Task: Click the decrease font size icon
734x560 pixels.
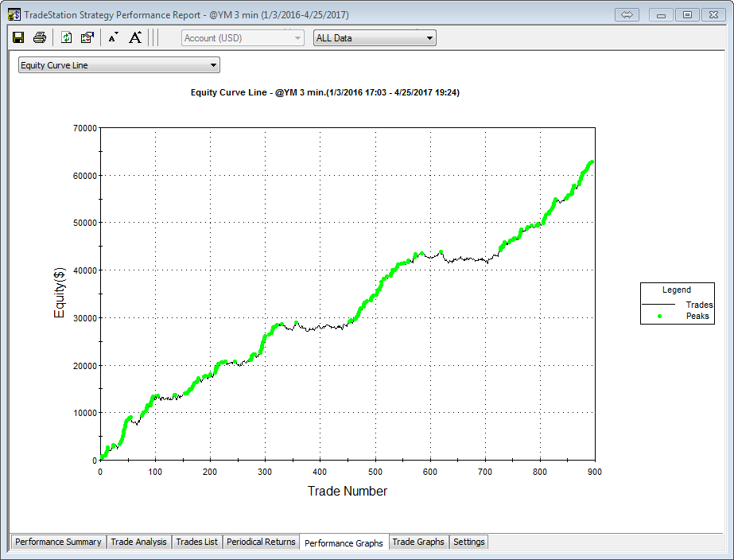Action: 113,37
